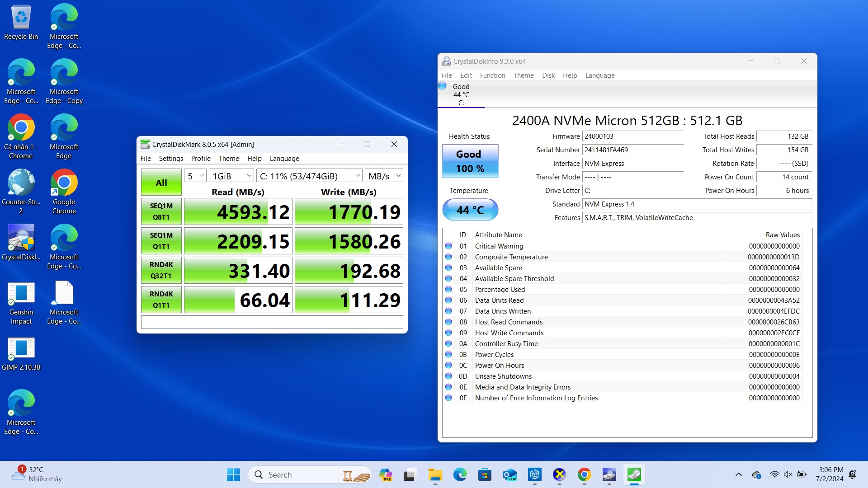Open CrystalDiskInfo Language menu

click(x=600, y=75)
